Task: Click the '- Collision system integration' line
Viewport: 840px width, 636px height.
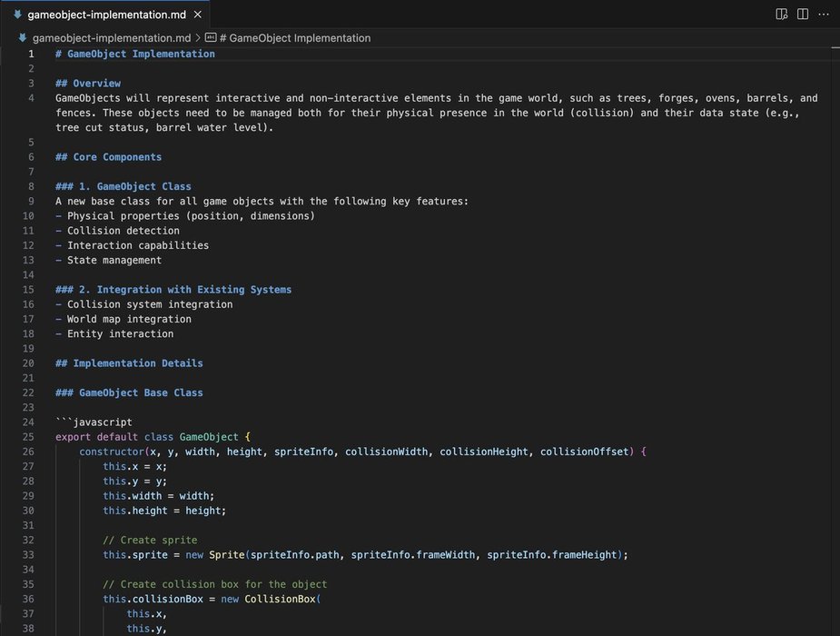Action: pos(144,304)
